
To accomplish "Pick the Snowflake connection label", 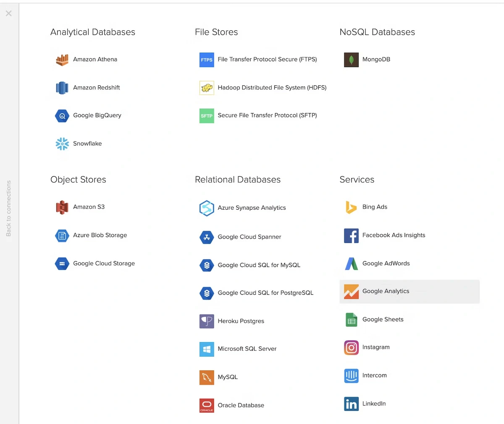I will click(x=87, y=144).
